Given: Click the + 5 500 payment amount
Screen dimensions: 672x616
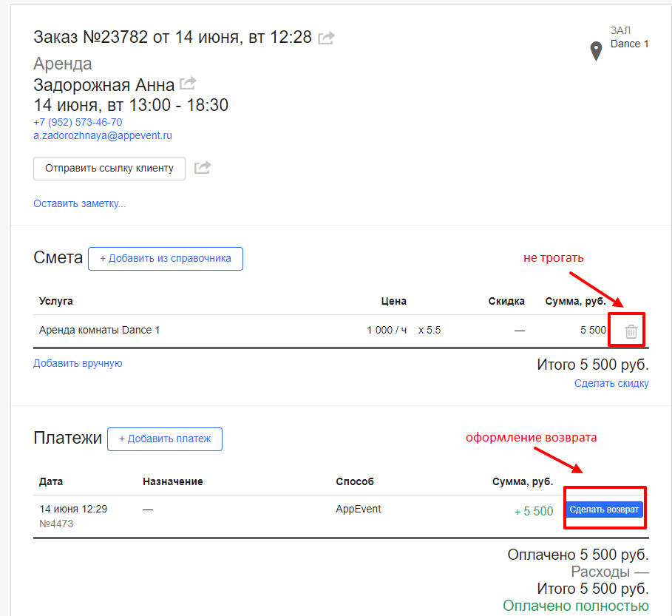Looking at the screenshot, I should (x=533, y=511).
